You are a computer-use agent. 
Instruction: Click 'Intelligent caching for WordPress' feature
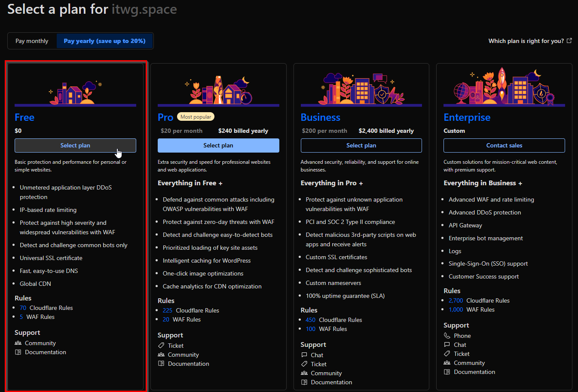pos(207,260)
